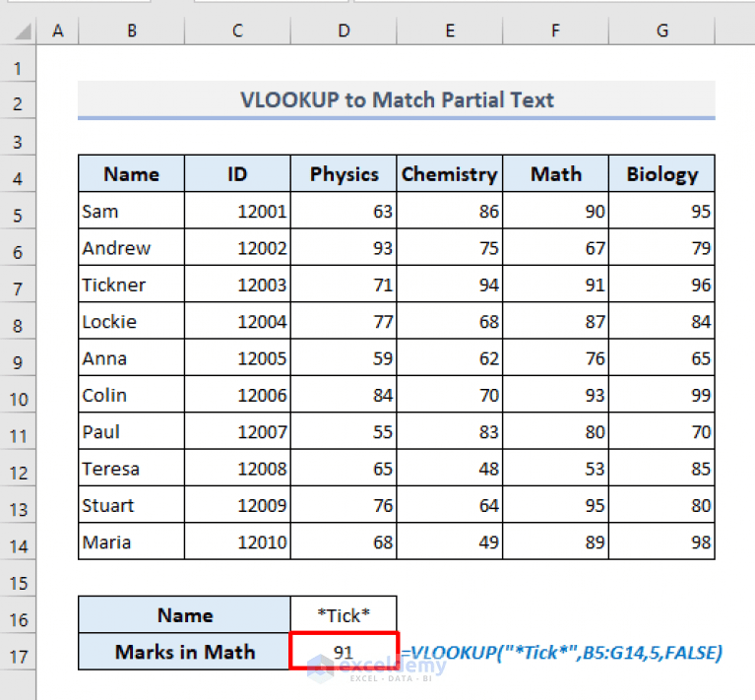
Task: Click the Math header cell
Action: click(x=555, y=174)
